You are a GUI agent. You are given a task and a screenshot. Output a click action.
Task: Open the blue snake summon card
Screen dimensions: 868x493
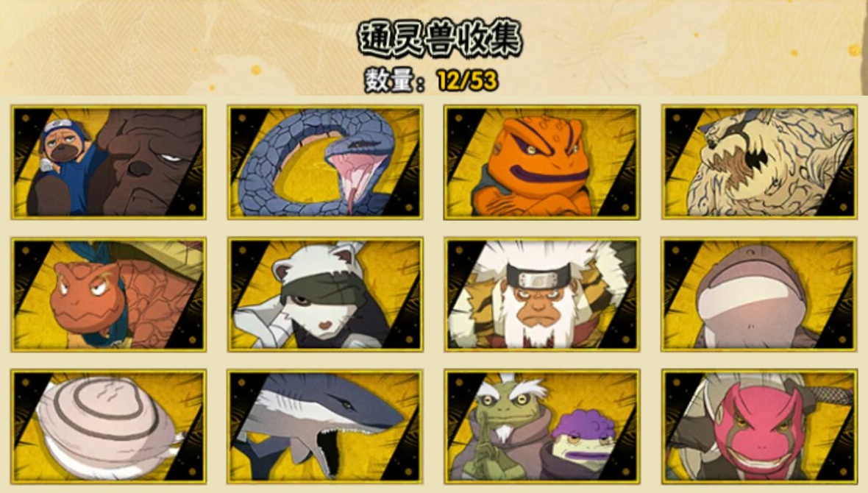325,163
